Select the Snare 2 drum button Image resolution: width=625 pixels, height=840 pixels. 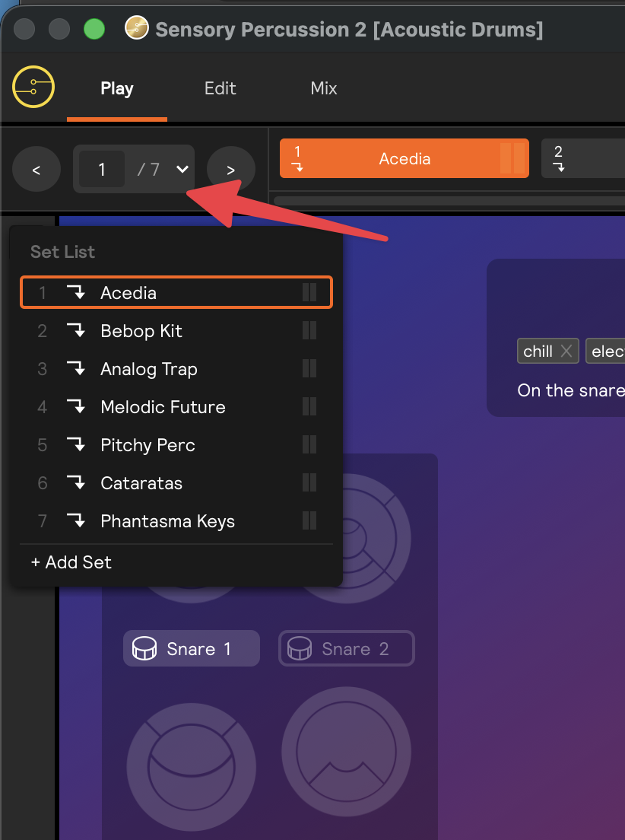click(x=347, y=649)
